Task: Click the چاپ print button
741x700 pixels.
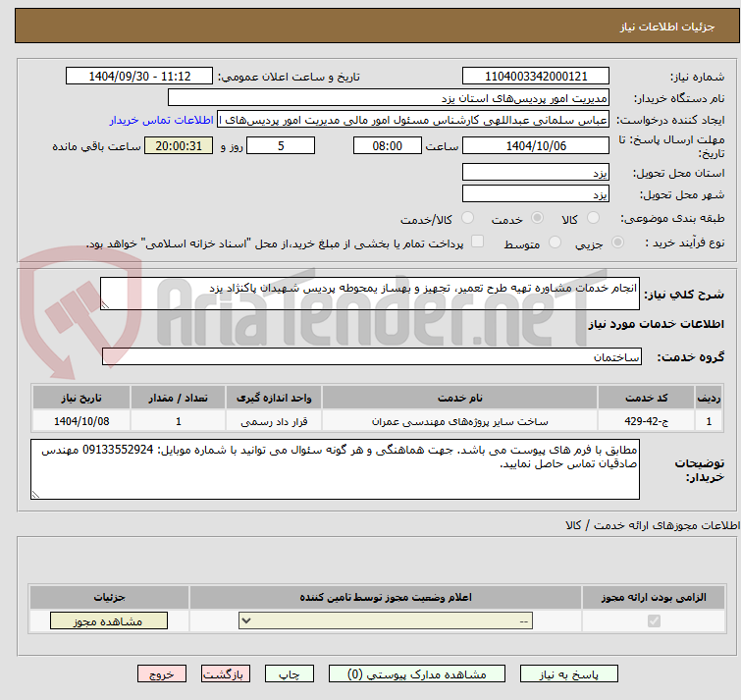Action: coord(290,673)
